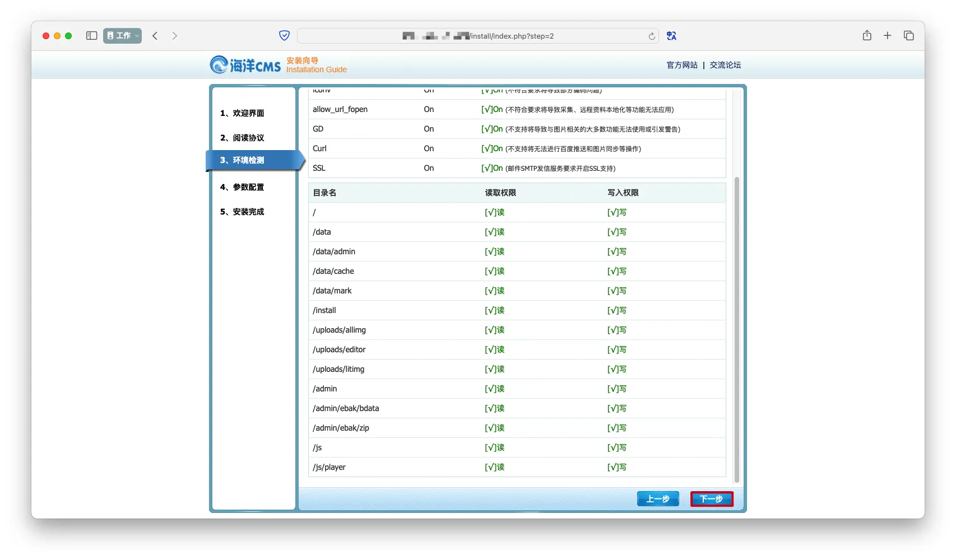
Task: Go back using the browser back arrow
Action: pos(155,36)
